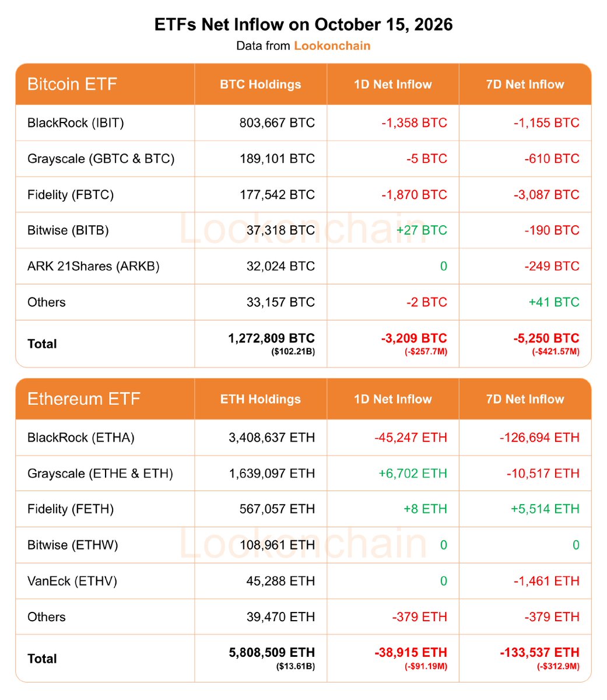Click Fidelity FBTC's -1,870 BTC value

coord(415,194)
